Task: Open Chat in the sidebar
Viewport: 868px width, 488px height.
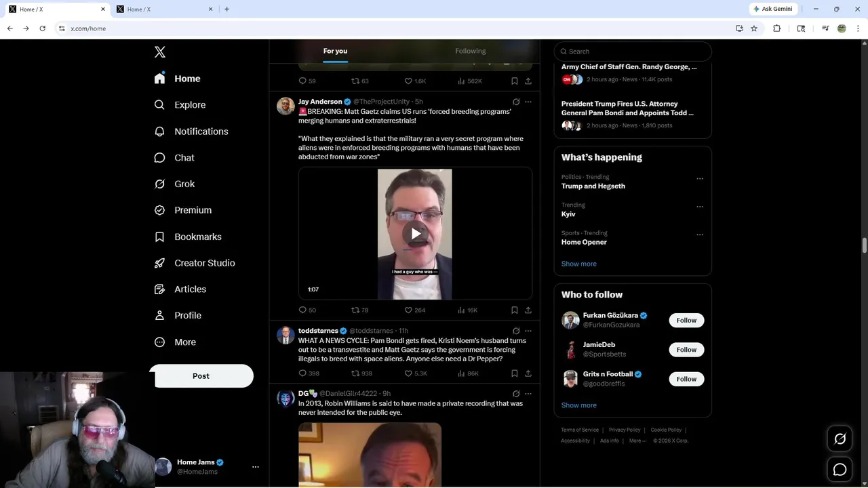Action: [174, 157]
